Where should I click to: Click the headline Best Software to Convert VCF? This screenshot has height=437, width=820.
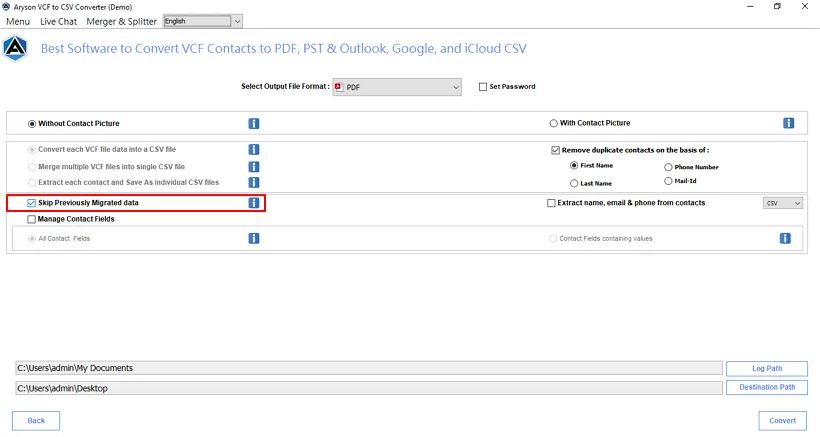coord(283,49)
